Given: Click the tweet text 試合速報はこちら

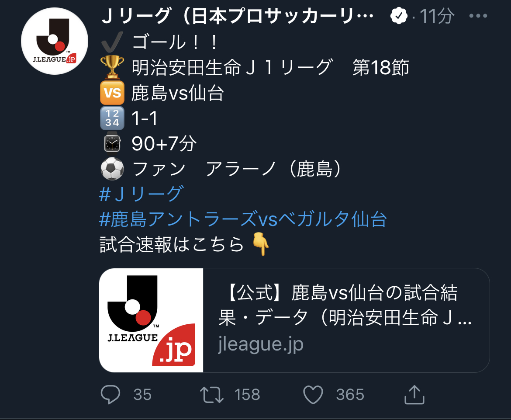Looking at the screenshot, I should tap(171, 244).
